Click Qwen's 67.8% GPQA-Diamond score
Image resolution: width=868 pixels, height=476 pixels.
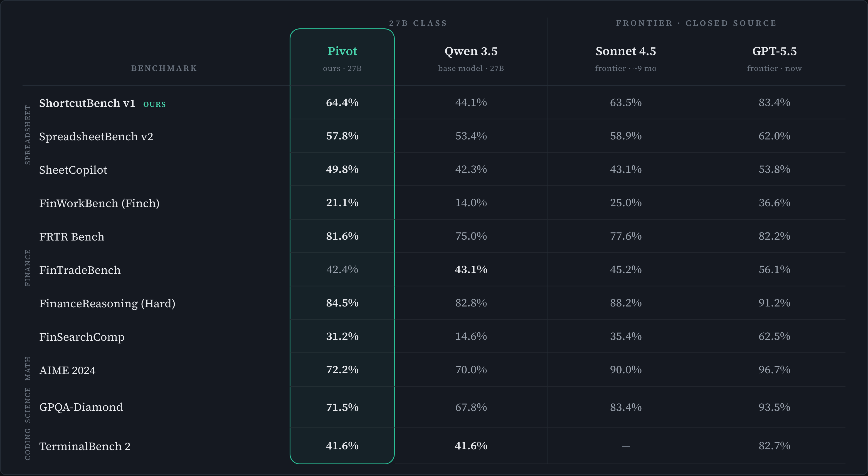coord(471,407)
